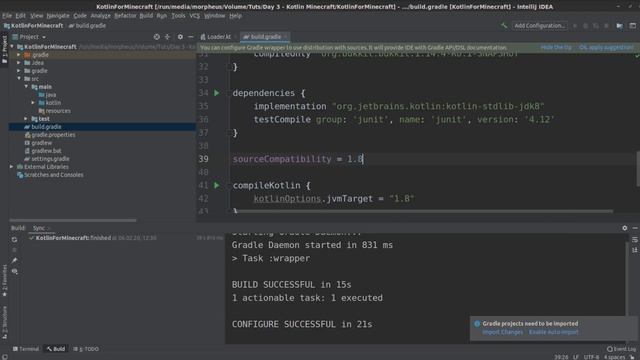Open build panel settings gear
This screenshot has width=640, height=360.
624,228
